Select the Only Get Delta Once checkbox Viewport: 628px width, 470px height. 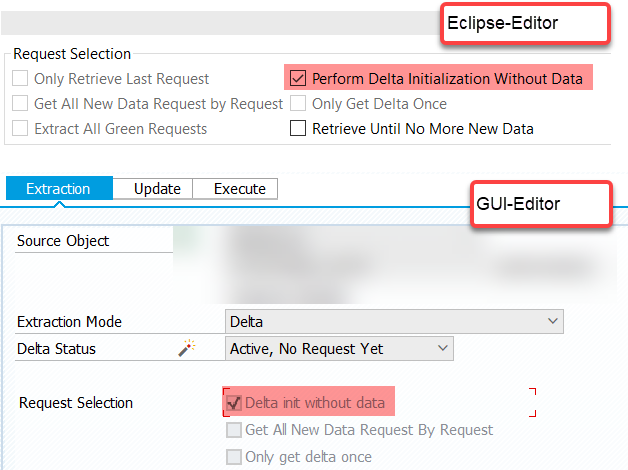(298, 103)
